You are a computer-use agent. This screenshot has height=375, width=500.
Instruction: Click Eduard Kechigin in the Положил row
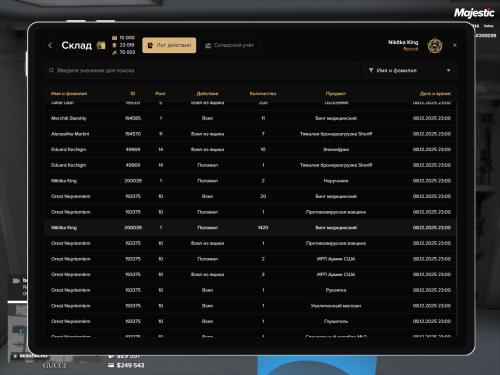[68, 165]
